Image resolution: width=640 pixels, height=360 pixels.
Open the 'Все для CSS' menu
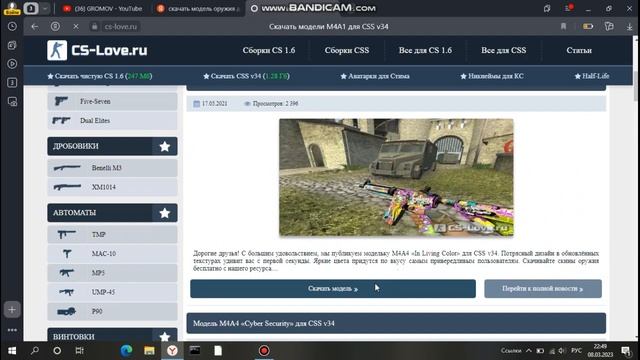[503, 50]
